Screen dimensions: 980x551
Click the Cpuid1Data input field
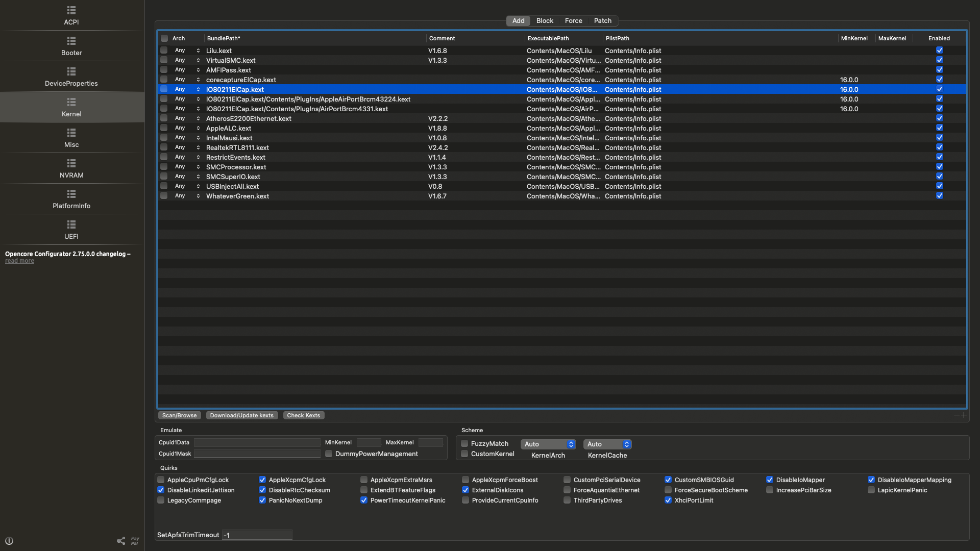click(x=257, y=442)
